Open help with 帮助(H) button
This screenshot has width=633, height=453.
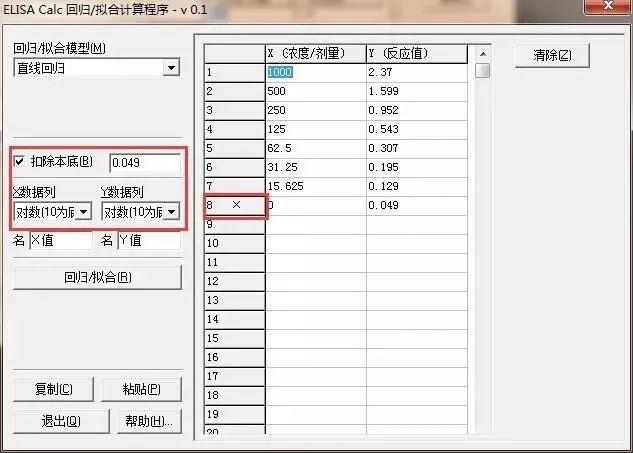pos(149,422)
